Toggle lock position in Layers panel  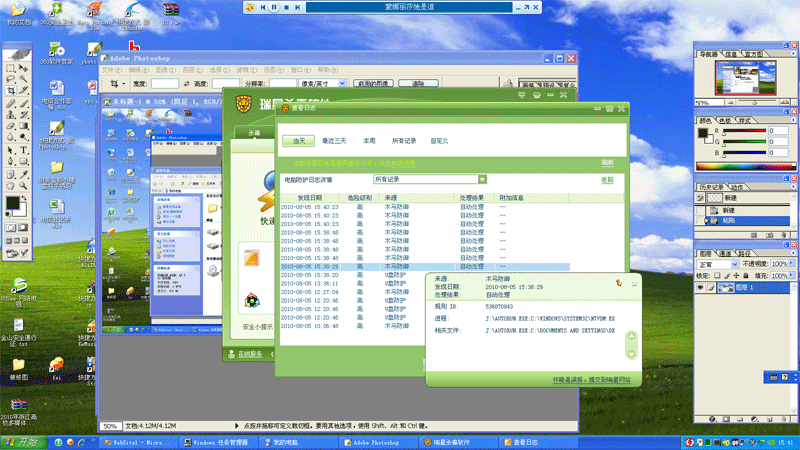736,276
